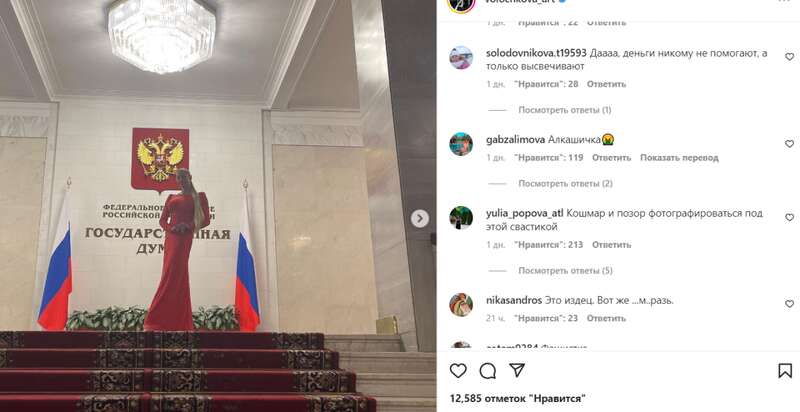Like the solodovnikova.t19593 comment
This screenshot has width=800, height=412.
pos(789,57)
